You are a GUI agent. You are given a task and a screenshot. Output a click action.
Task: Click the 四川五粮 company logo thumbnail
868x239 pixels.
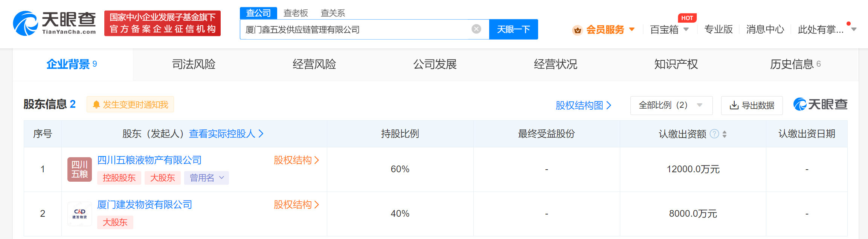(79, 169)
